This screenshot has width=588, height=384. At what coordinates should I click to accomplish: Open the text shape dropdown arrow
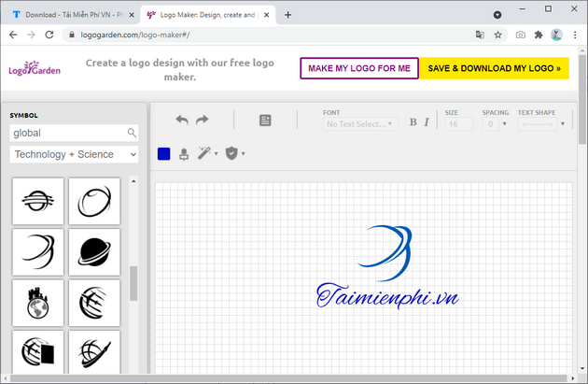point(563,124)
